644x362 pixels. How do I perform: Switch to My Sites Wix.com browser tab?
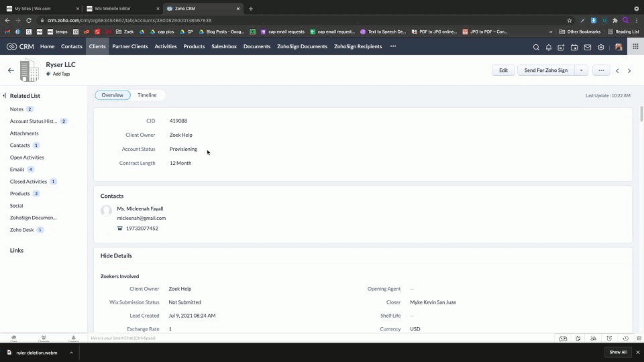42,8
